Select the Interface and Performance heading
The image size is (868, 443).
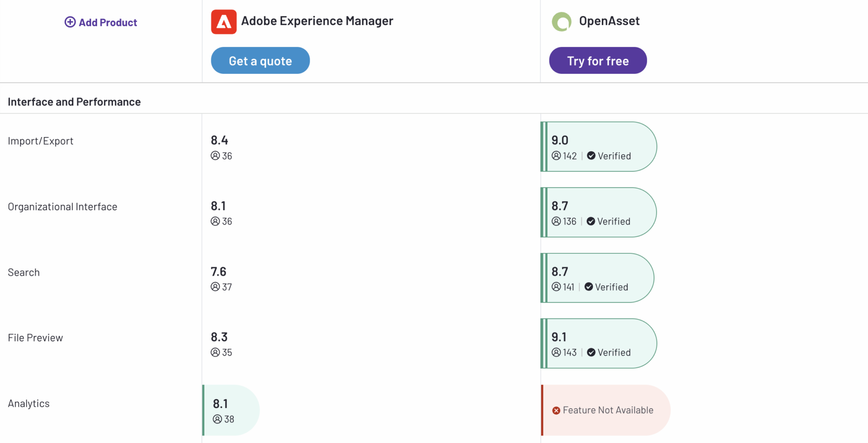coord(74,102)
